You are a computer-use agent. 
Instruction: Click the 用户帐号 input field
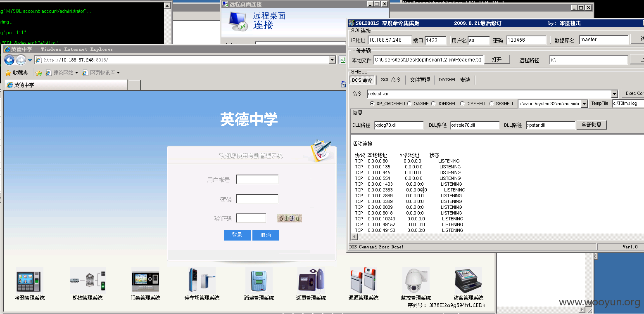257,179
